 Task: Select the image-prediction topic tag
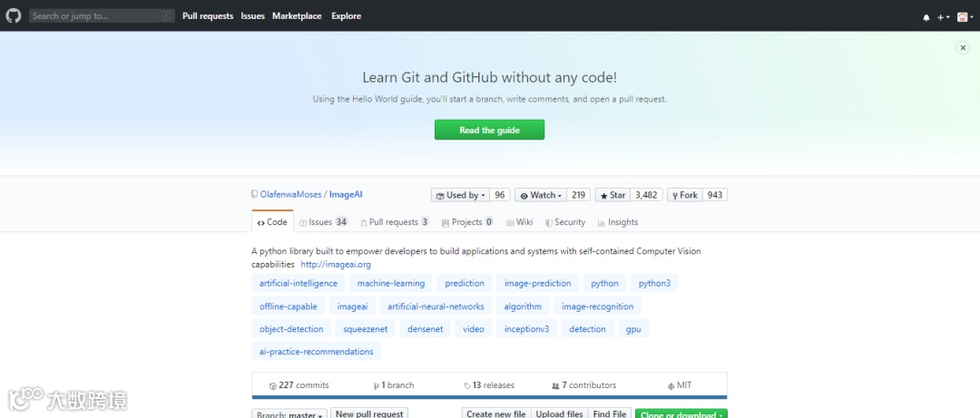[x=537, y=283]
